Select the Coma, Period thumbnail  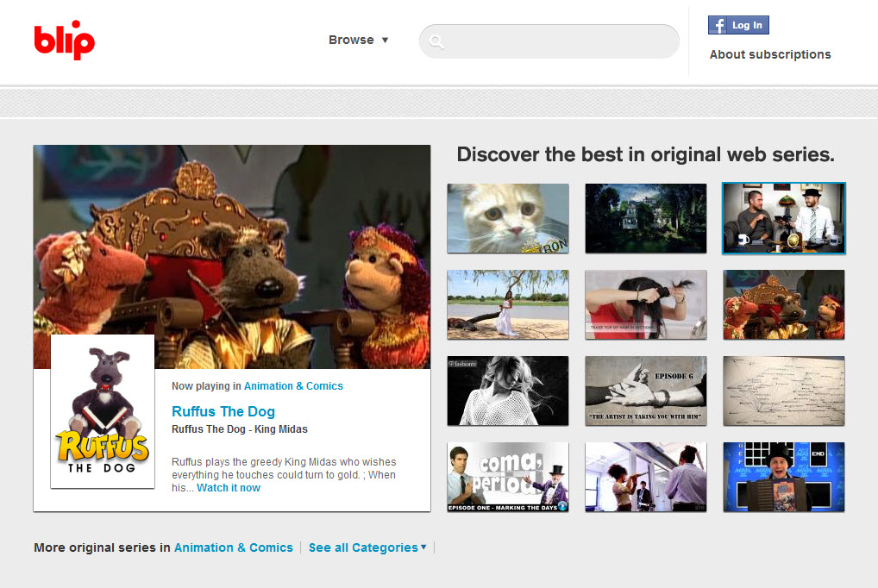[507, 477]
